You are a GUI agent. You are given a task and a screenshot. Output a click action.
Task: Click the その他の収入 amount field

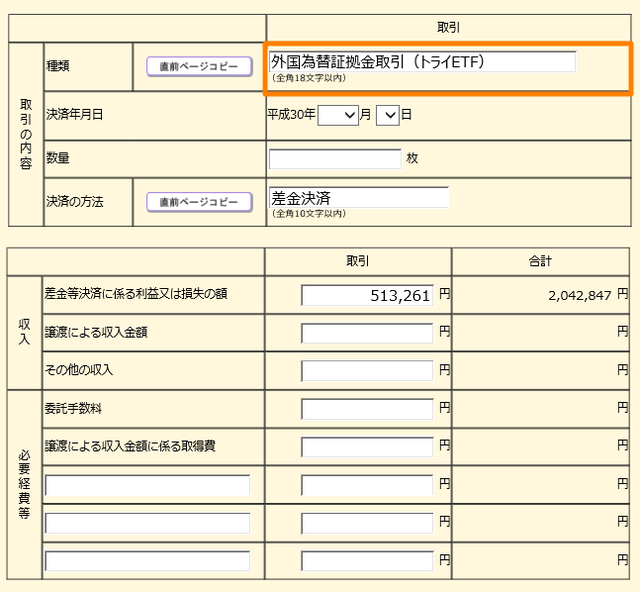(367, 371)
